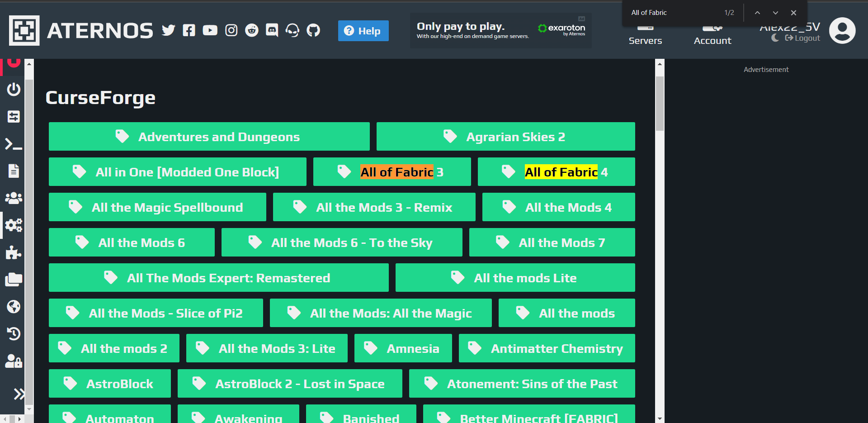This screenshot has height=423, width=868.
Task: Open All the Magic Spellbound modpack
Action: tap(157, 207)
